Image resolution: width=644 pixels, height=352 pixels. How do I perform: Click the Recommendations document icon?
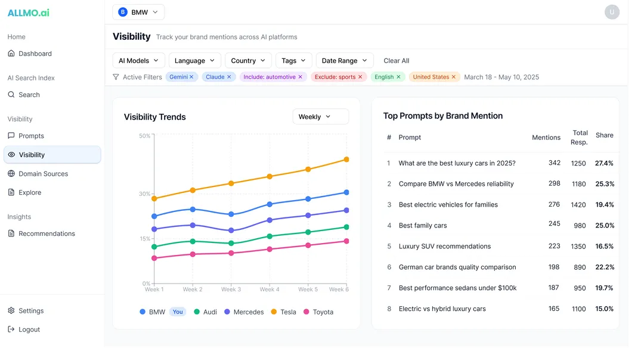(11, 233)
